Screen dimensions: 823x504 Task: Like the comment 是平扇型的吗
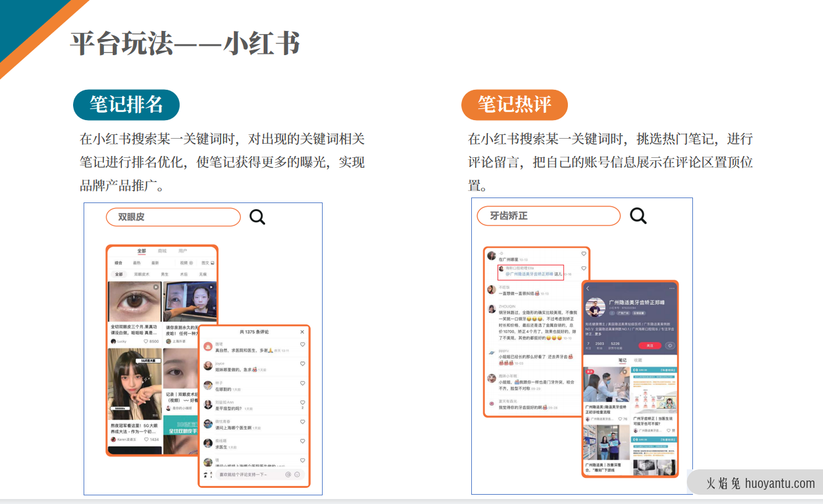[x=302, y=402]
